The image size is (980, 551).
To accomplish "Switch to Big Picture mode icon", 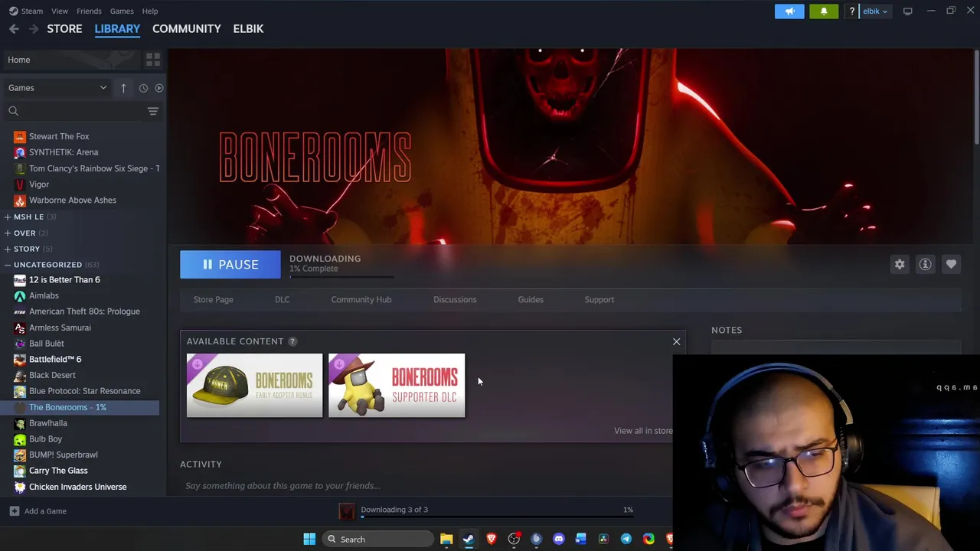I will point(907,11).
